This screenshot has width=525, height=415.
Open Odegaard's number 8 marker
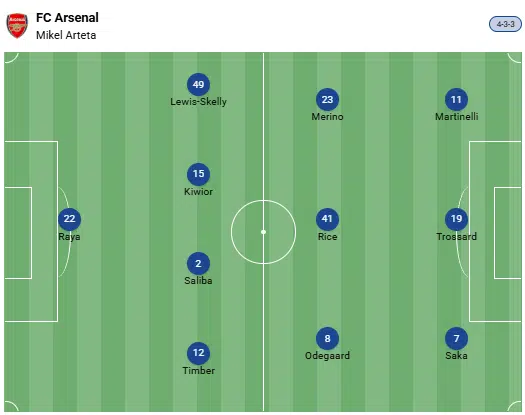pos(327,338)
